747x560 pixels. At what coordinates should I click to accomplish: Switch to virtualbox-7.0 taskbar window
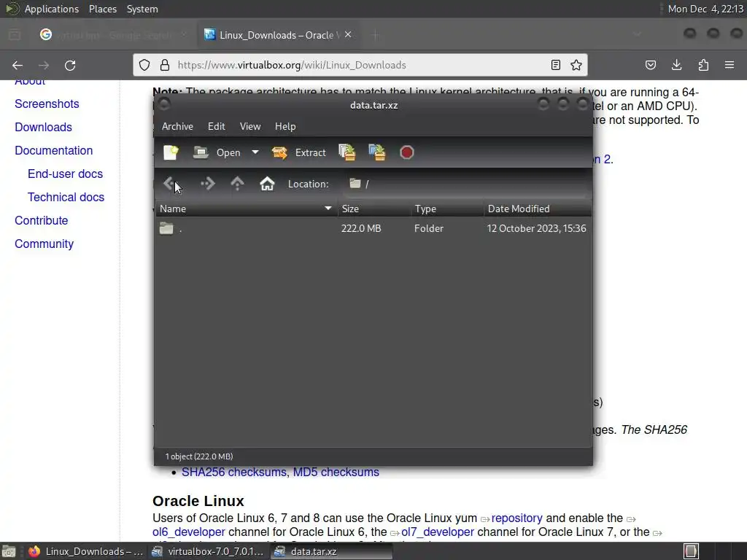[x=208, y=551]
